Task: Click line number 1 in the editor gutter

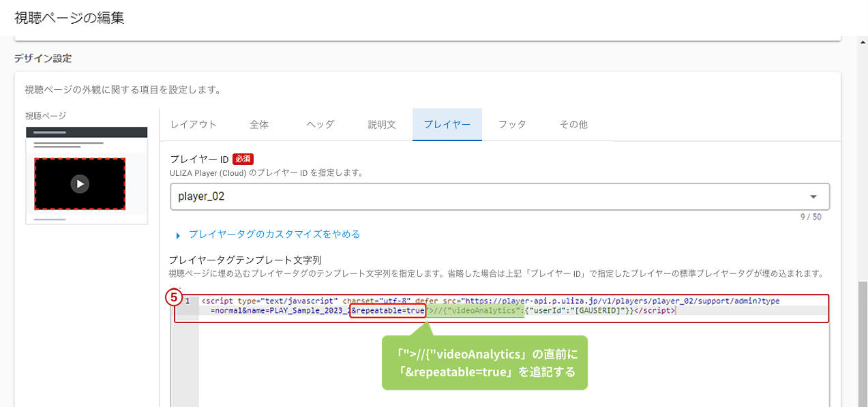Action: click(x=187, y=301)
